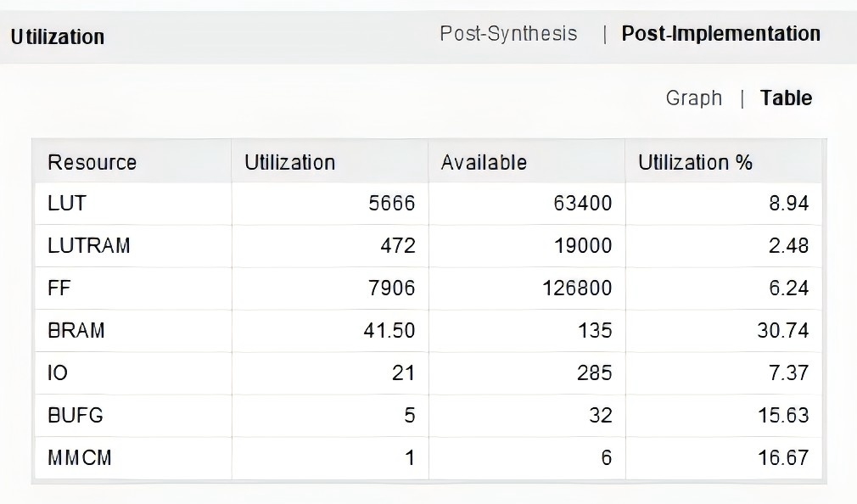Click the FF available value 126800
Viewport: 857px width, 504px height.
[x=577, y=288]
